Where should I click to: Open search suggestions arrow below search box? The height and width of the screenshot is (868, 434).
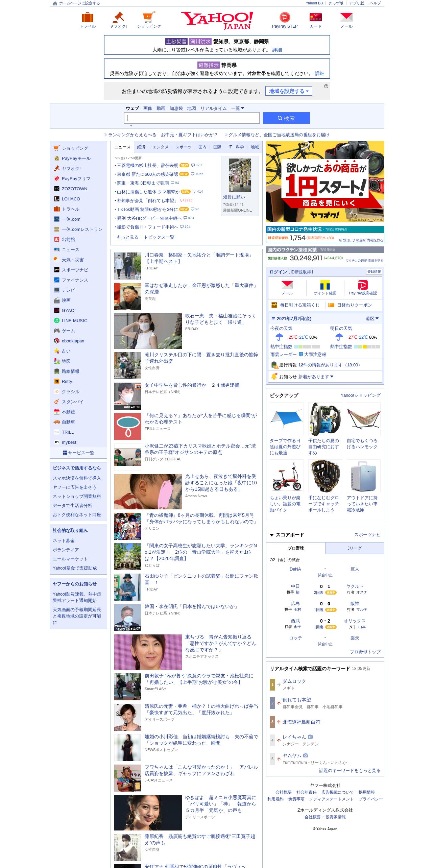click(131, 126)
